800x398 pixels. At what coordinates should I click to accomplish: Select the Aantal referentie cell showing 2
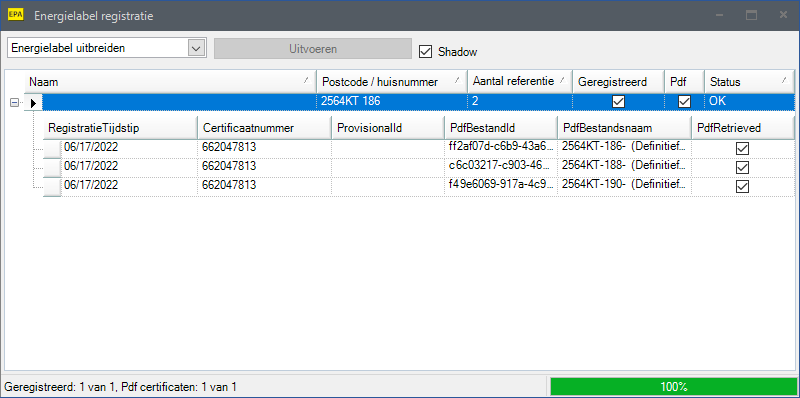tap(519, 102)
